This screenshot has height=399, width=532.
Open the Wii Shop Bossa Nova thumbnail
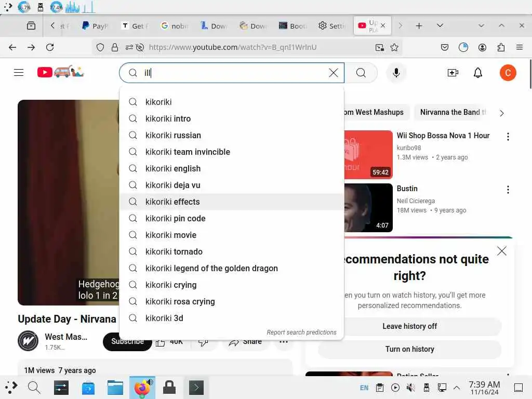[x=368, y=155]
